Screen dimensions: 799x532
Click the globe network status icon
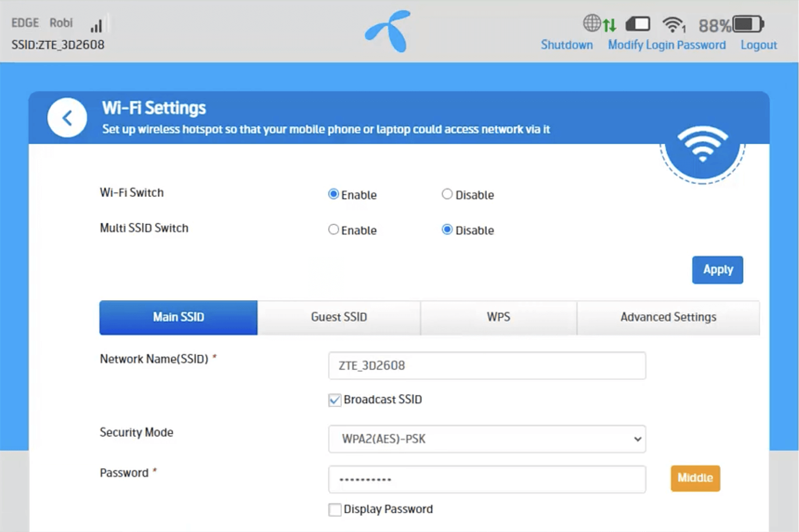591,23
